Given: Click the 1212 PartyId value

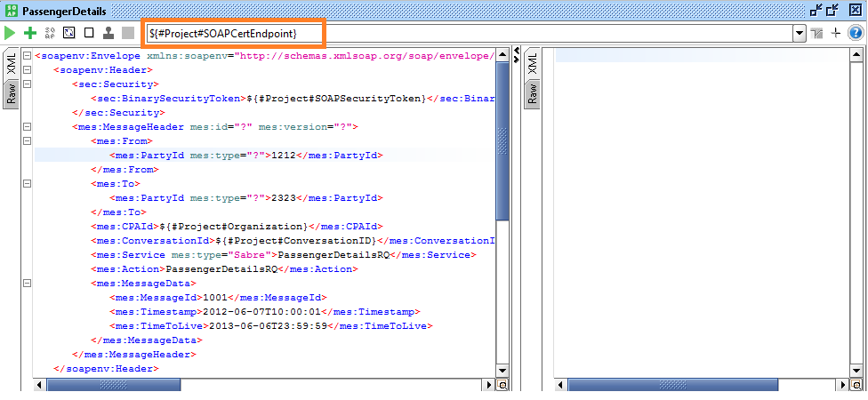Looking at the screenshot, I should point(284,155).
